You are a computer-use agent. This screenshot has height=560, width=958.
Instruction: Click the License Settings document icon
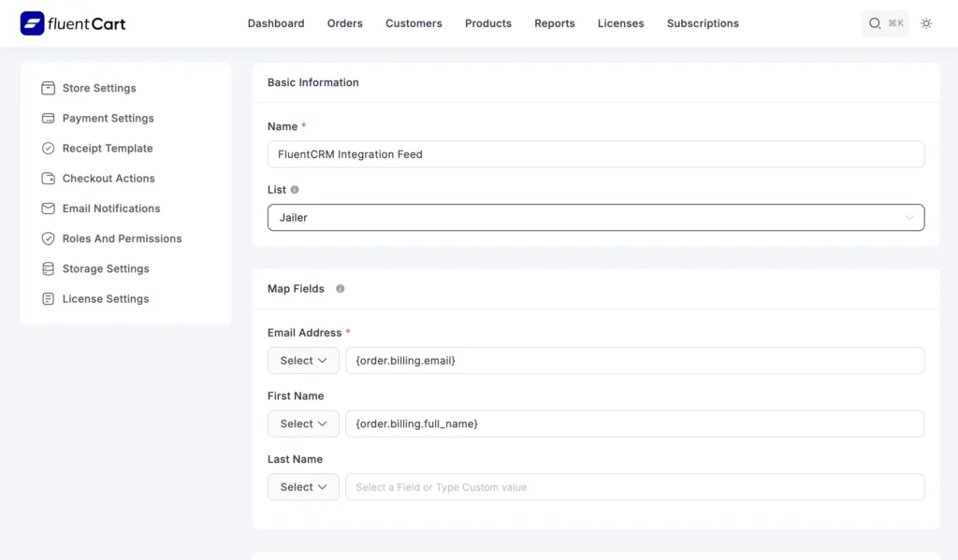point(49,298)
